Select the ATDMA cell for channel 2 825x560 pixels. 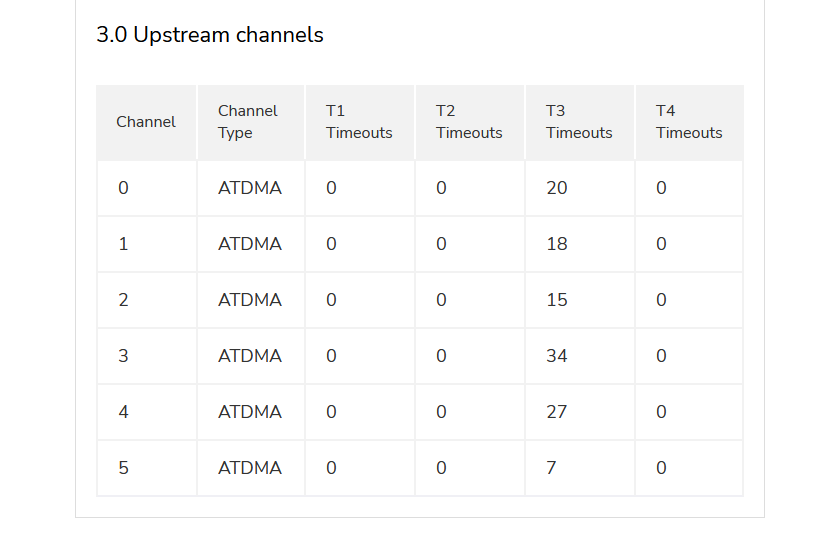coord(250,300)
